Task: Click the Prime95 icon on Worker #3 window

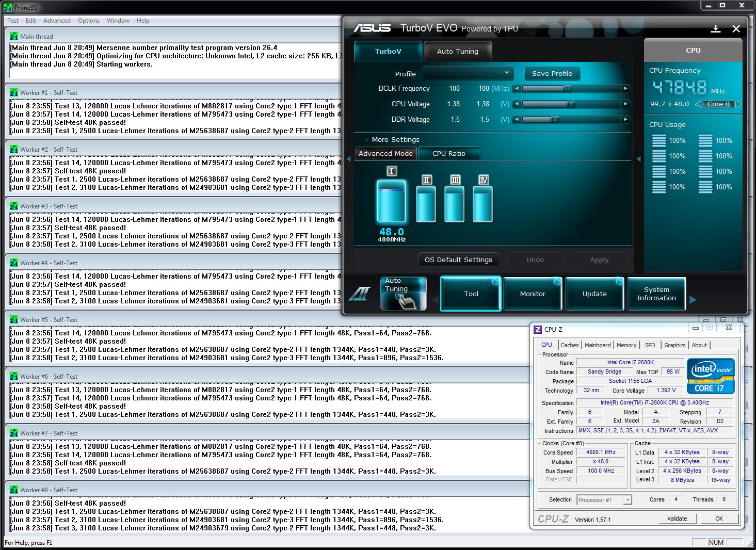Action: click(x=14, y=206)
